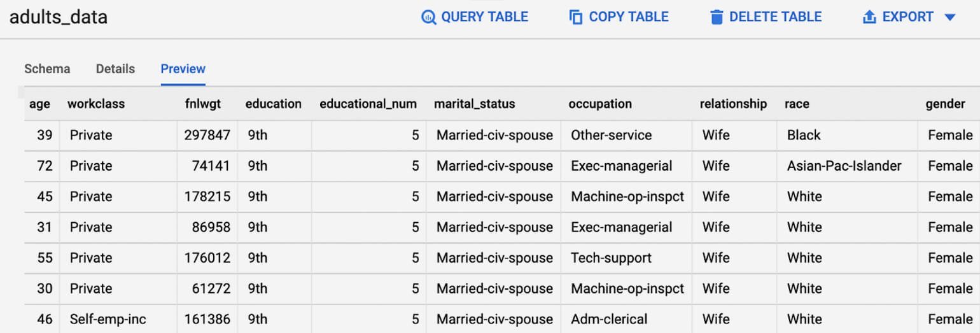Click the Copy Table duplicate icon
This screenshot has height=333, width=980.
click(x=576, y=17)
